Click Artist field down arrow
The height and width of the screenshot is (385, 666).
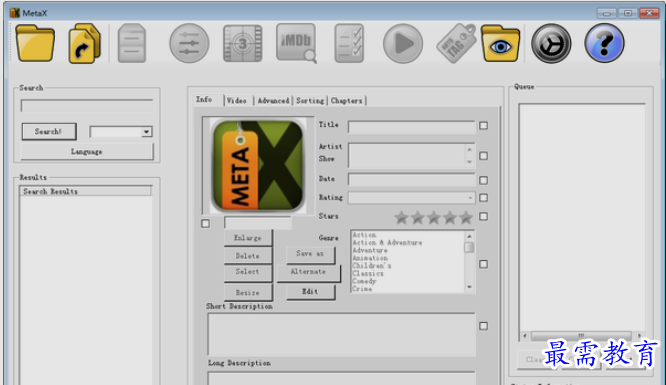click(x=469, y=162)
